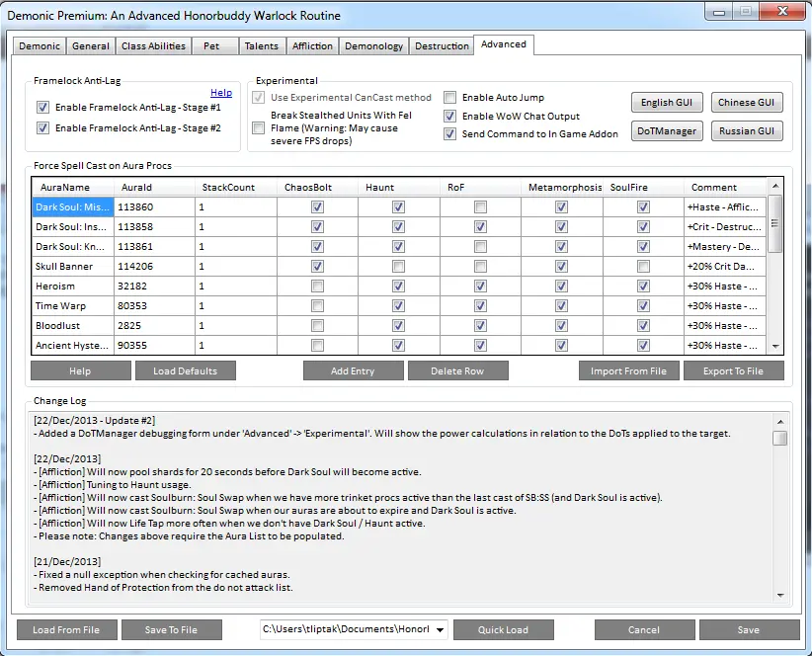Check ChaosBolt for the Heroism row
The height and width of the screenshot is (656, 812).
[317, 286]
